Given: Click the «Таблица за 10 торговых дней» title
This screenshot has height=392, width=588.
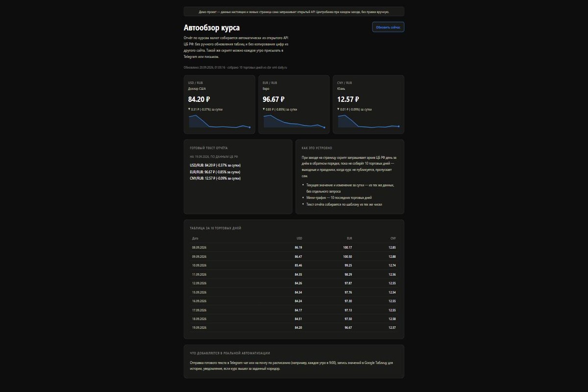Looking at the screenshot, I should coord(216,228).
